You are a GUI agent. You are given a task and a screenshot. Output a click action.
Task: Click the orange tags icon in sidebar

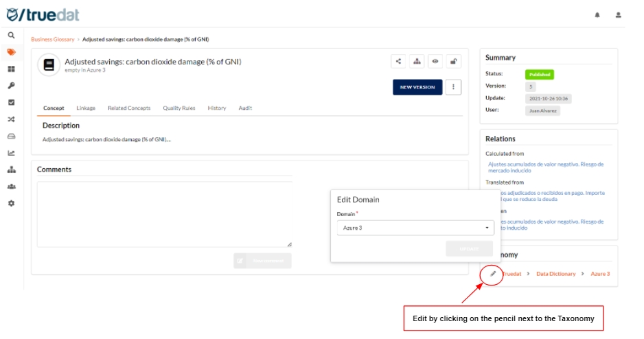coord(11,52)
